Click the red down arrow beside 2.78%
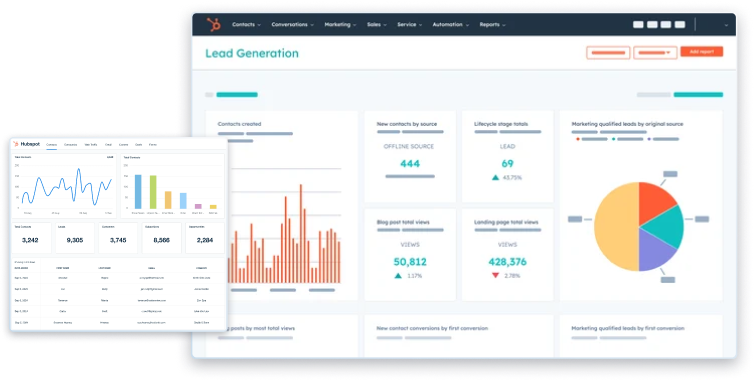 (495, 276)
